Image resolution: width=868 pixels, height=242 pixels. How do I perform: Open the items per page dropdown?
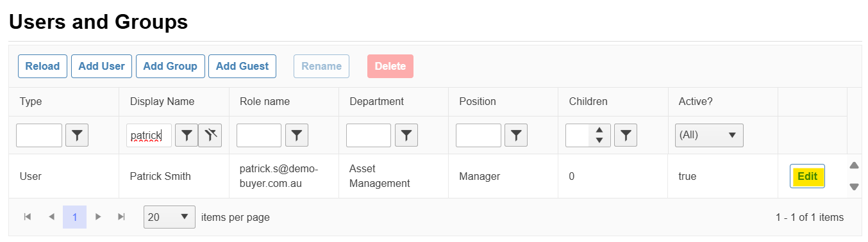(x=170, y=217)
